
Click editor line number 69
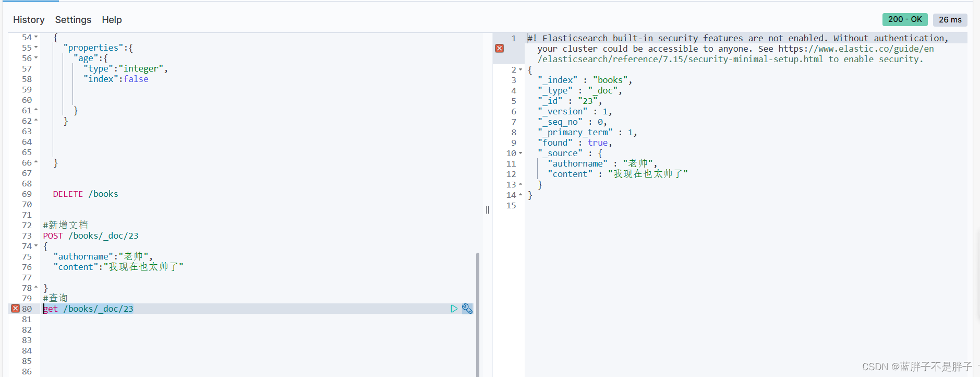[27, 194]
